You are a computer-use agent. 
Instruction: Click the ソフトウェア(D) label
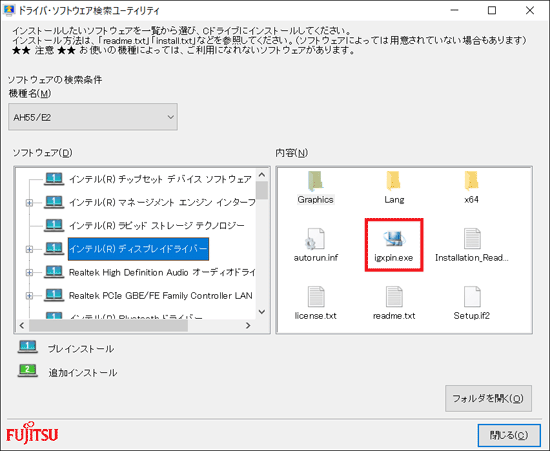[x=42, y=153]
